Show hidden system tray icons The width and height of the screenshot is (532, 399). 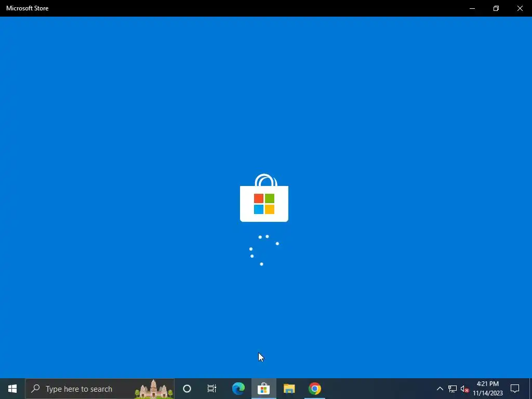pyautogui.click(x=440, y=389)
